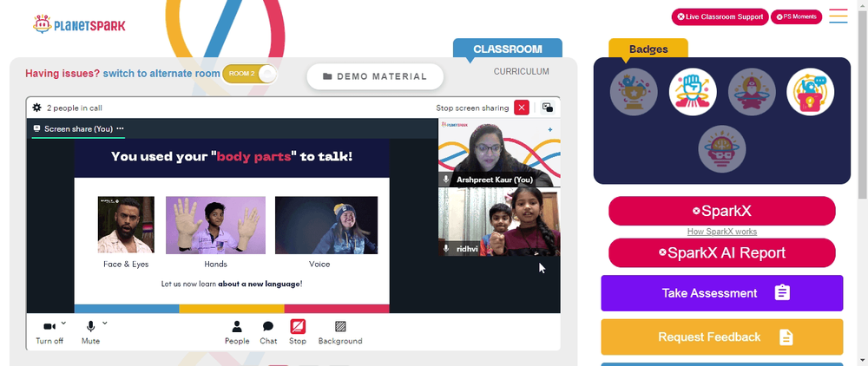This screenshot has height=366, width=868.
Task: Open the Background effects option
Action: pyautogui.click(x=340, y=332)
